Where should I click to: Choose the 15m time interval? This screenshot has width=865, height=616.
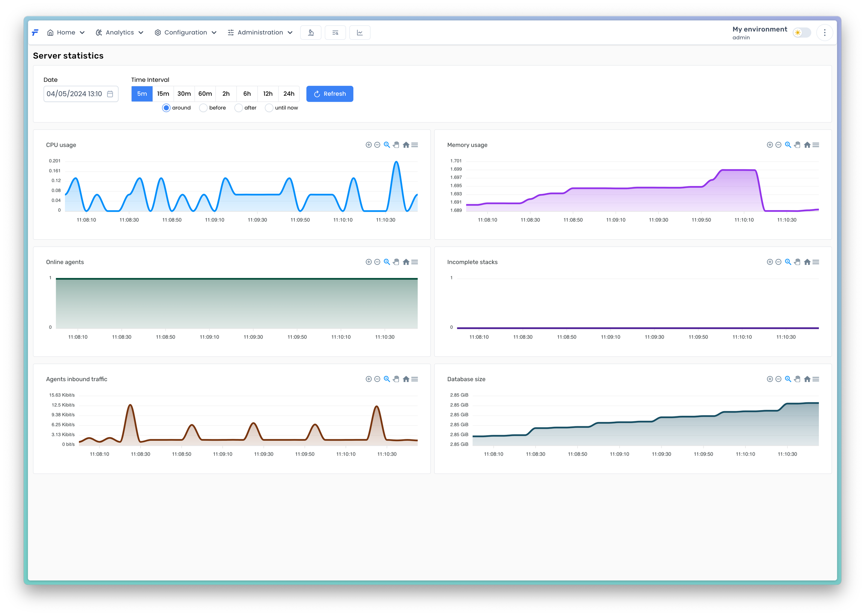[x=163, y=94]
